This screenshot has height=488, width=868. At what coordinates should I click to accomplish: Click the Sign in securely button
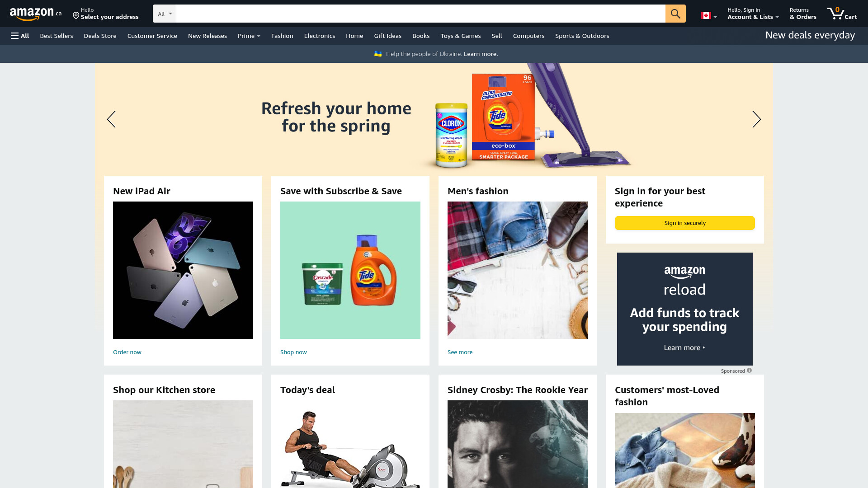(x=684, y=223)
